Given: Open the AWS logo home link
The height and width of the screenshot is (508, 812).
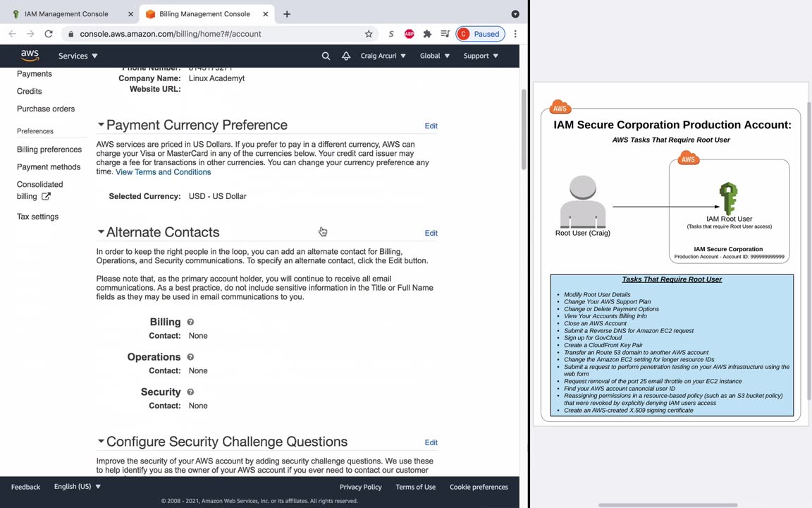Looking at the screenshot, I should [x=30, y=56].
